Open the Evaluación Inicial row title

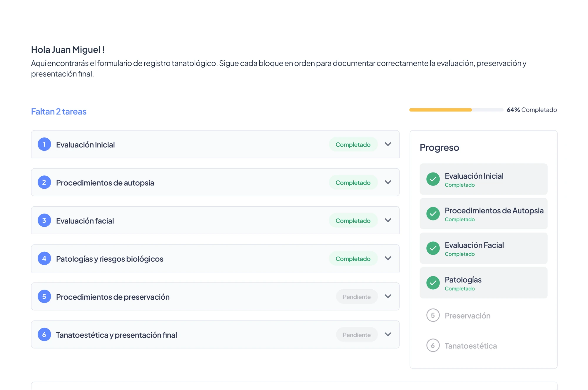[x=85, y=145]
